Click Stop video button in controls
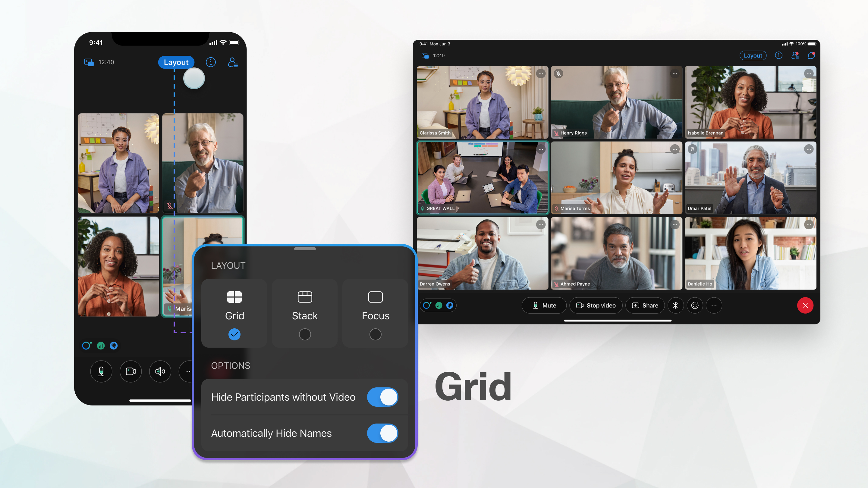The image size is (868, 488). click(x=596, y=305)
